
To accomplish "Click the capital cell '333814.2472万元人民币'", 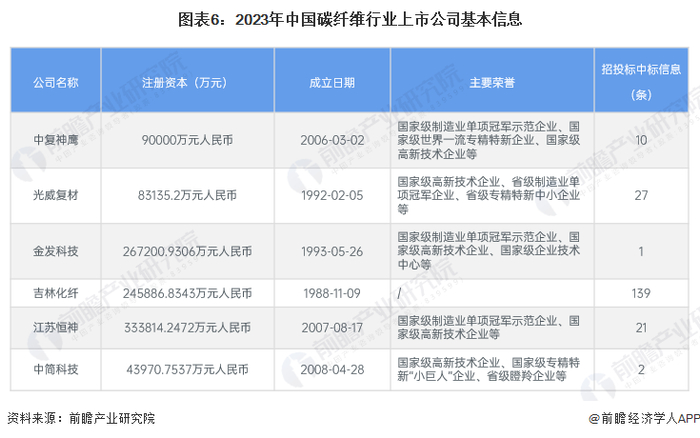I will pyautogui.click(x=188, y=328).
